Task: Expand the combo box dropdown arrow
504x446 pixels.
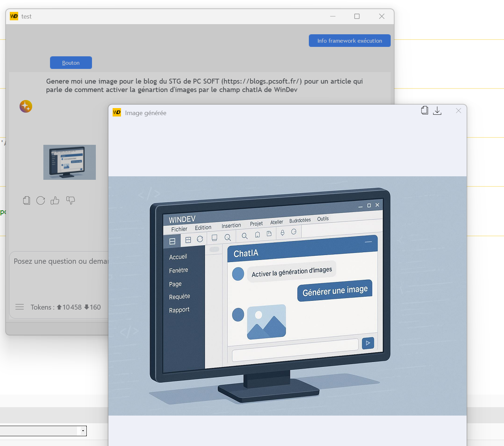Action: [x=83, y=431]
